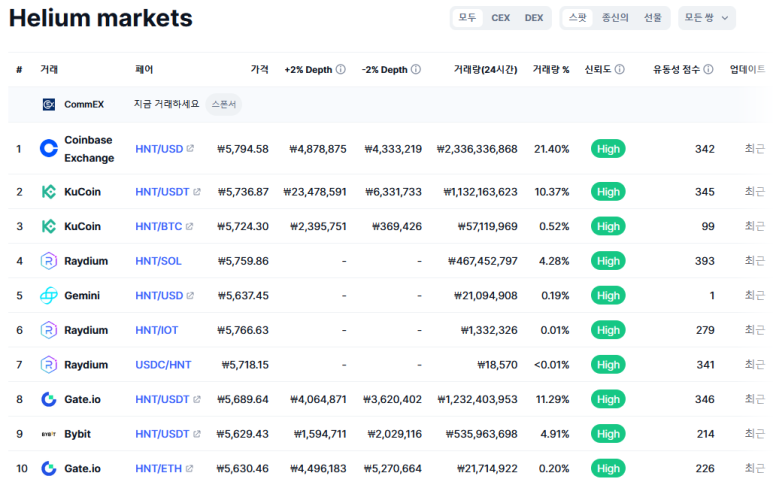Select the DEX exchange filter

pos(534,18)
